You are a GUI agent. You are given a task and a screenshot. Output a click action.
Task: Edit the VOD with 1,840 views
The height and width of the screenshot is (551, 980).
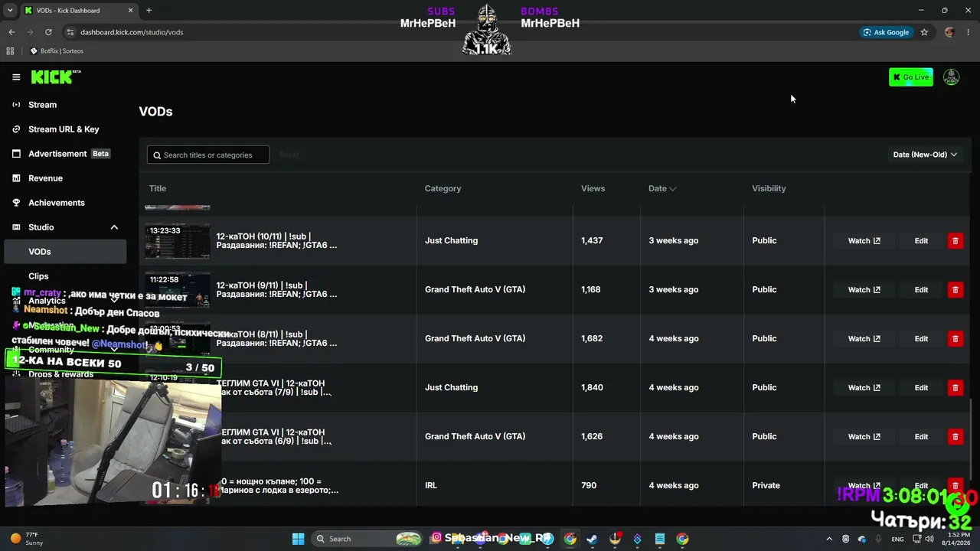pyautogui.click(x=921, y=388)
